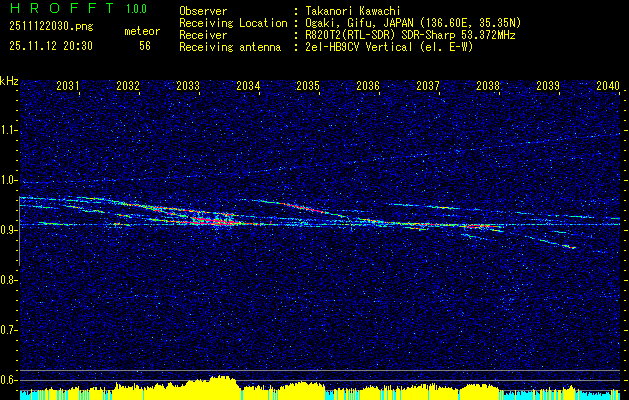Click time marker 2040

608,86
